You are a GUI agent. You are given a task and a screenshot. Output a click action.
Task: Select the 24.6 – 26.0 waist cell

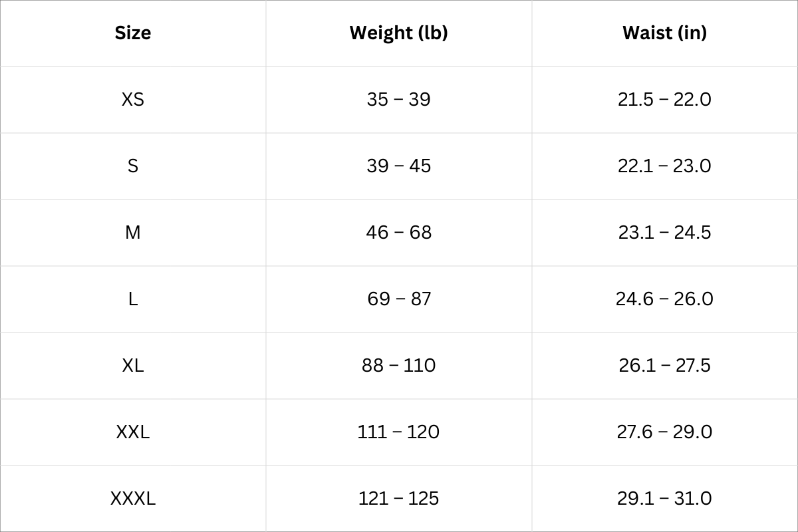[664, 299]
